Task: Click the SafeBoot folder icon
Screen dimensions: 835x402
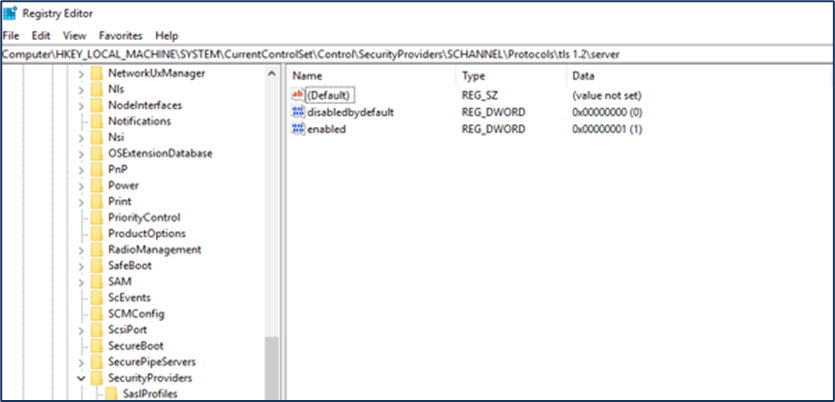Action: [x=96, y=265]
